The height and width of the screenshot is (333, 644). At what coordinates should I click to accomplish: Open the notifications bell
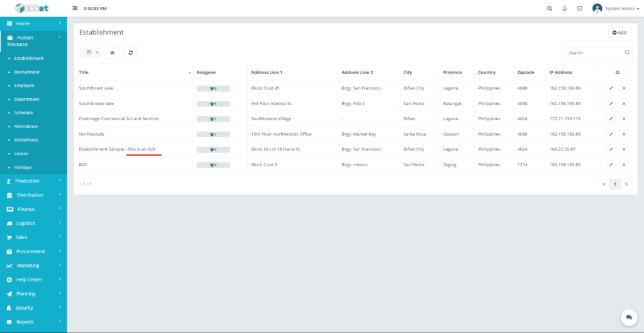pos(565,9)
